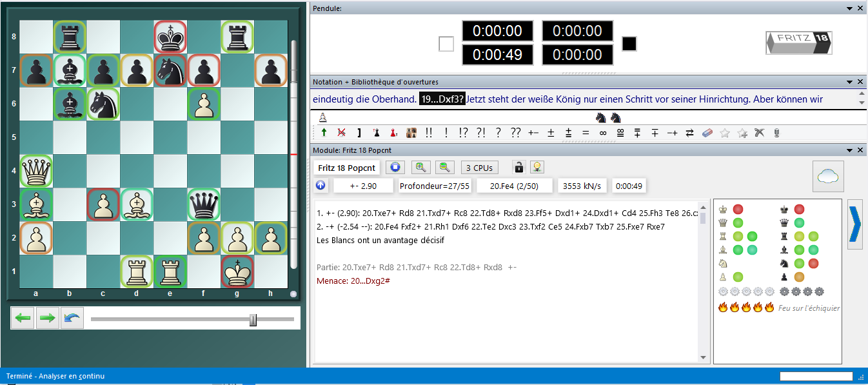Click the evaluation bar beside the chessboard
This screenshot has height=385, width=868.
pyautogui.click(x=293, y=155)
